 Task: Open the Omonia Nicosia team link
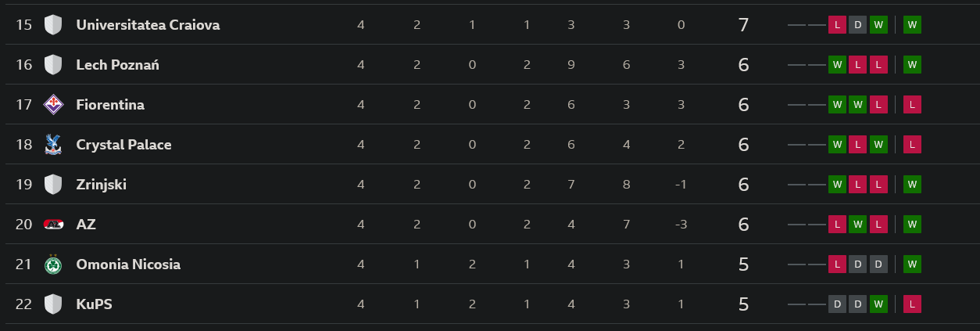pos(128,264)
